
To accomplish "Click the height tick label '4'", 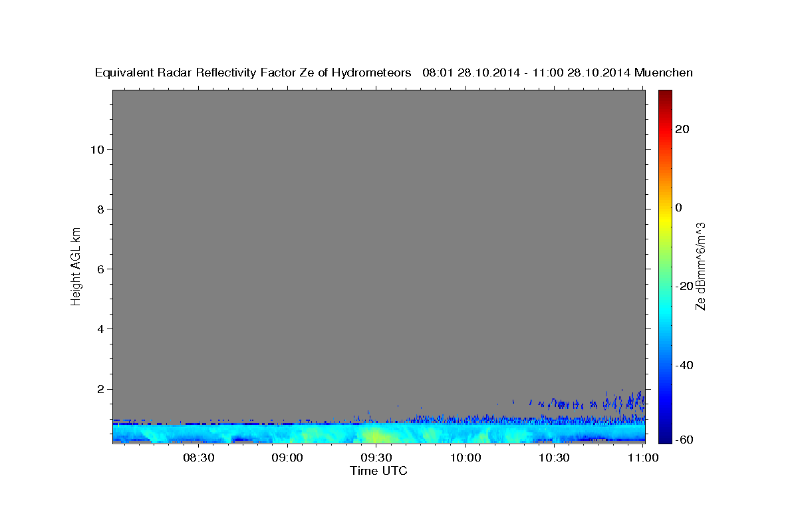I will (x=100, y=329).
